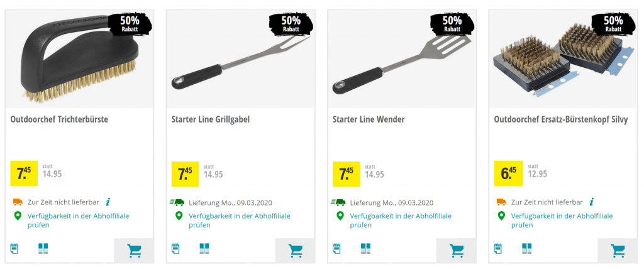644x269 pixels.
Task: Open delivery info icon for Trichterbürste
Action: point(108,202)
